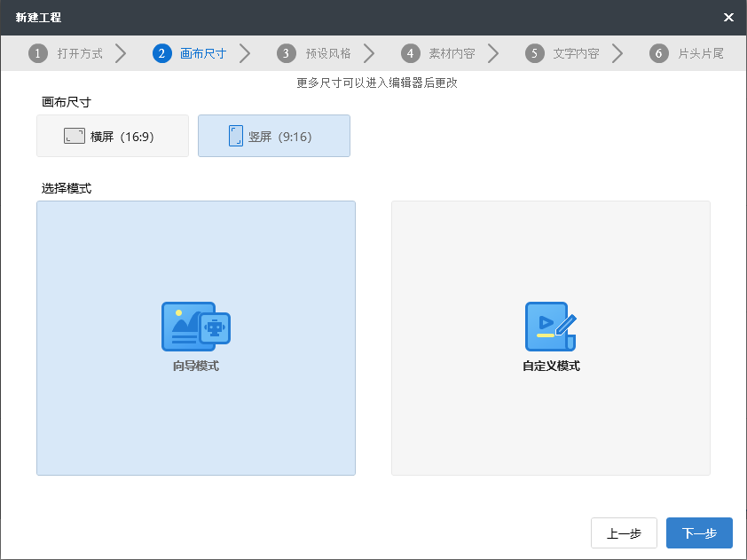
Task: Click the landscape screen icon
Action: coord(75,136)
